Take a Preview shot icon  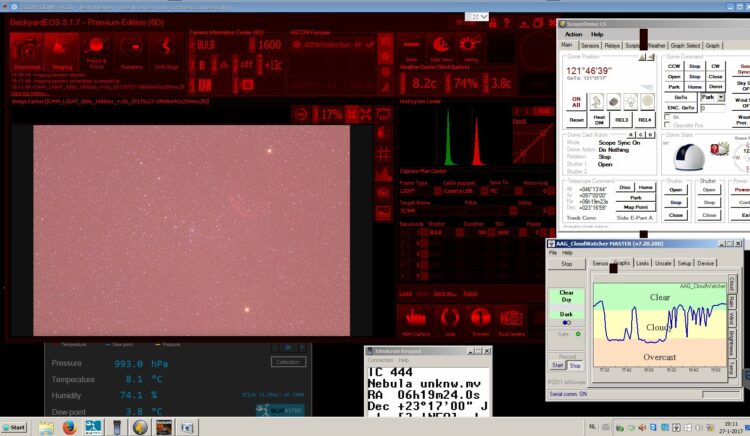click(x=481, y=321)
